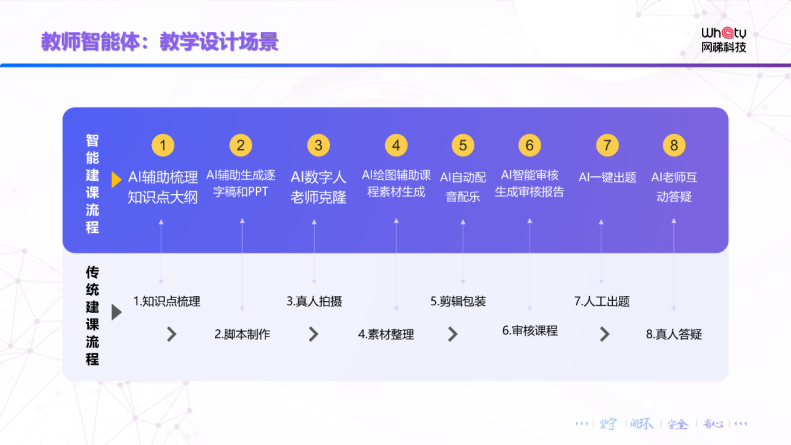Select the yellow circle numbered 4
This screenshot has height=445, width=791.
click(x=397, y=145)
